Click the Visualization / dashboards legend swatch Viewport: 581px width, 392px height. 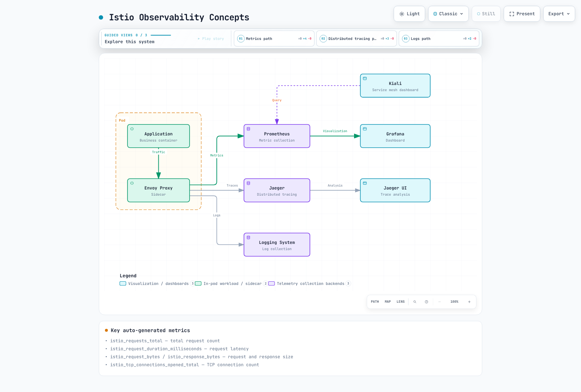pos(123,283)
